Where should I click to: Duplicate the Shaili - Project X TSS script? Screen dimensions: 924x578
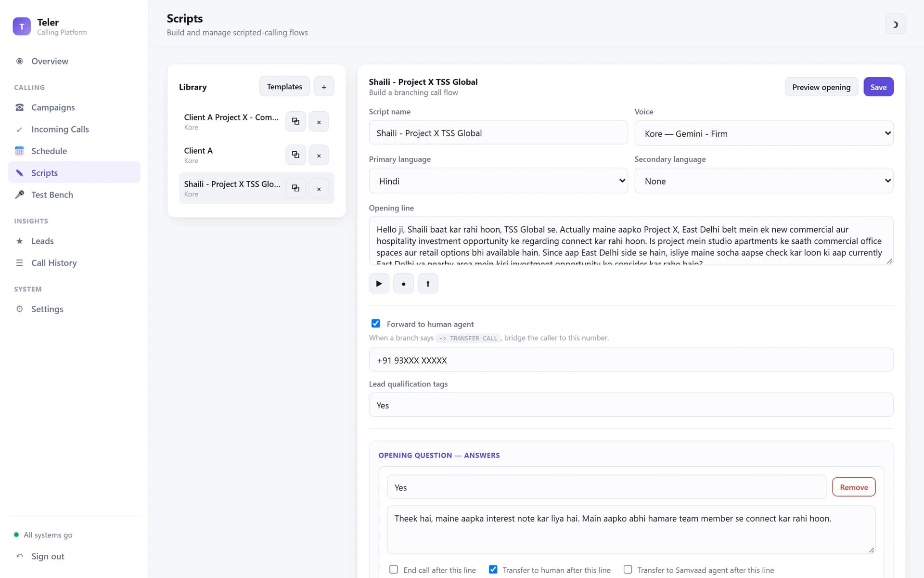click(x=295, y=188)
